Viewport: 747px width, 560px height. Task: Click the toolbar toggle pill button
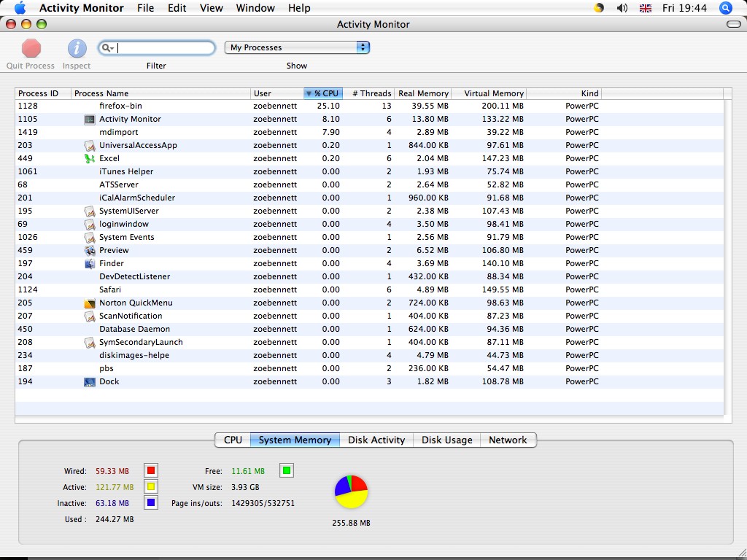click(734, 24)
